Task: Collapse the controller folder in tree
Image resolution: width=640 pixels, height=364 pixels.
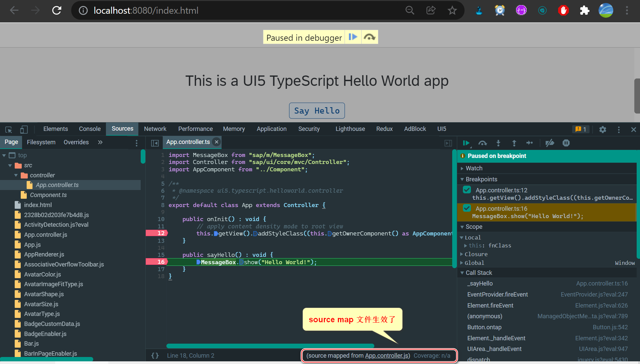Action: pyautogui.click(x=16, y=175)
